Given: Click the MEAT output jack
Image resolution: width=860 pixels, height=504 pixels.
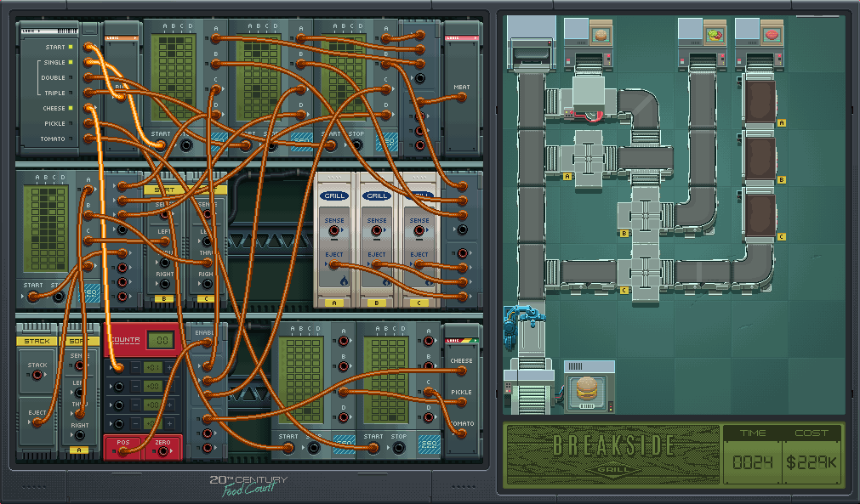Looking at the screenshot, I should [x=462, y=98].
